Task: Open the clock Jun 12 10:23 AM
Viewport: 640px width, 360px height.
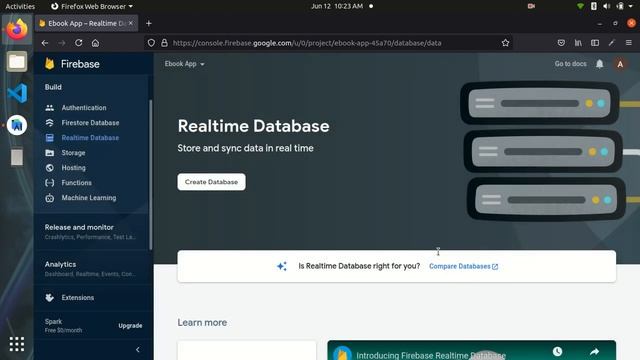Action: 337,7
